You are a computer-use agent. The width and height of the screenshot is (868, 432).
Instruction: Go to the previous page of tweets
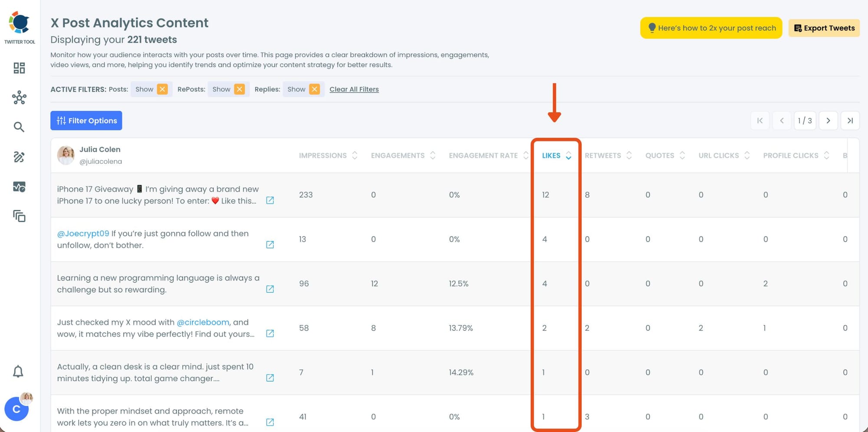click(782, 121)
